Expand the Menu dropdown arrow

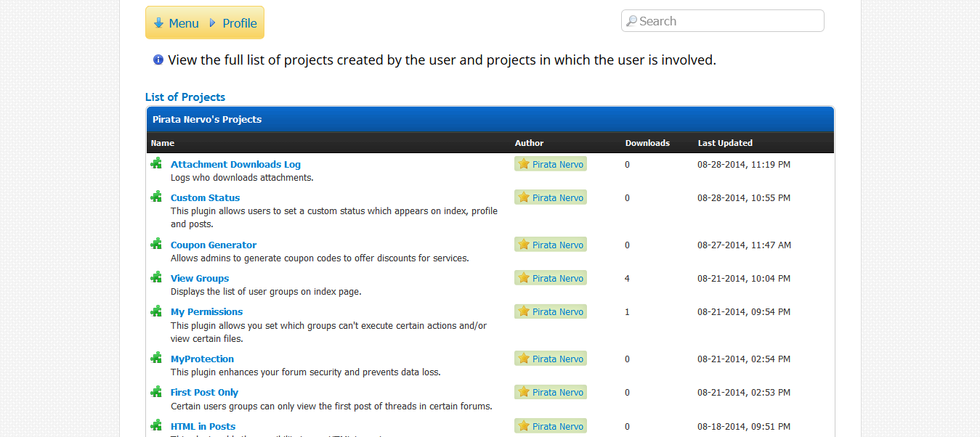point(158,23)
